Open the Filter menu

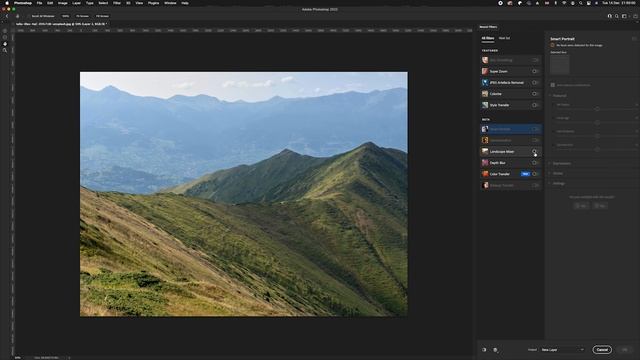pos(117,3)
